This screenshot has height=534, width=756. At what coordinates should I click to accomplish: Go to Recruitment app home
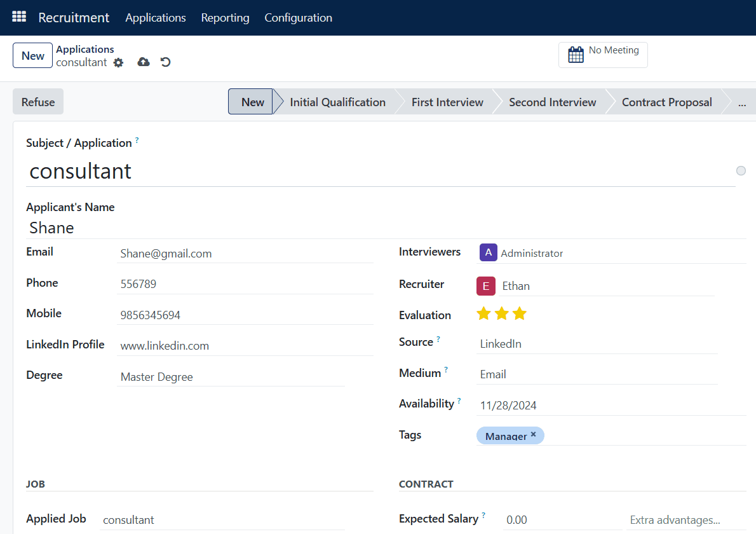pyautogui.click(x=74, y=18)
